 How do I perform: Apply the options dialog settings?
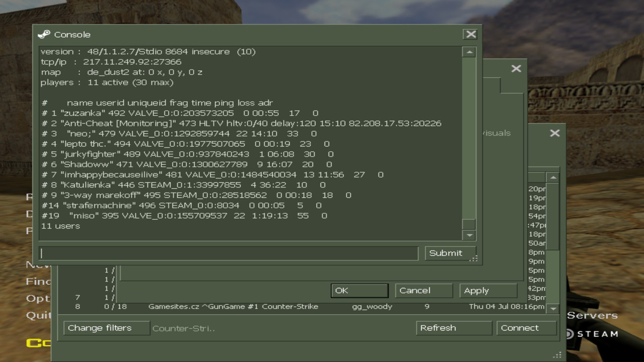(488, 290)
